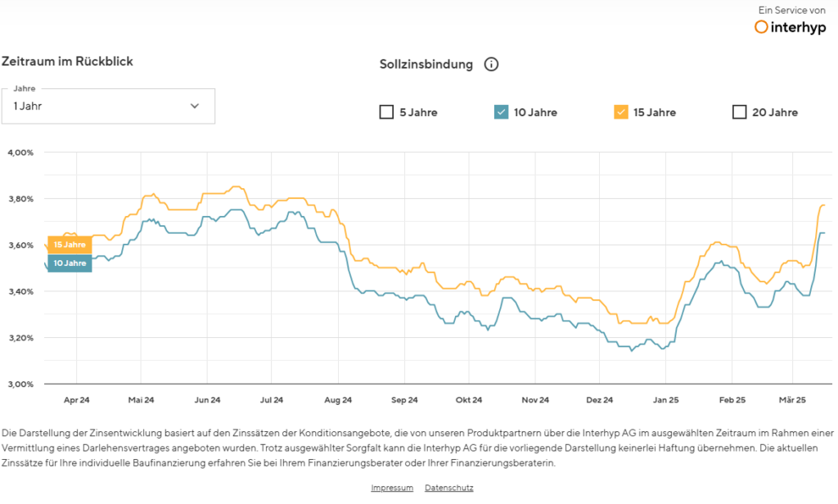Image resolution: width=838 pixels, height=504 pixels.
Task: Uncheck the 10 Jahre checkbox
Action: point(502,112)
